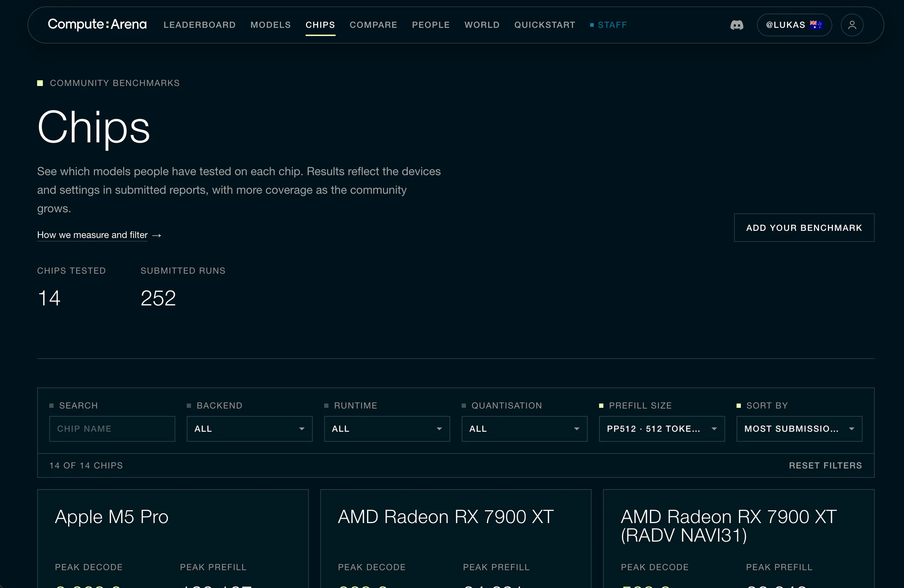The height and width of the screenshot is (588, 904).
Task: Click Peak Decode label on RADV NAVI31 card
Action: [655, 567]
